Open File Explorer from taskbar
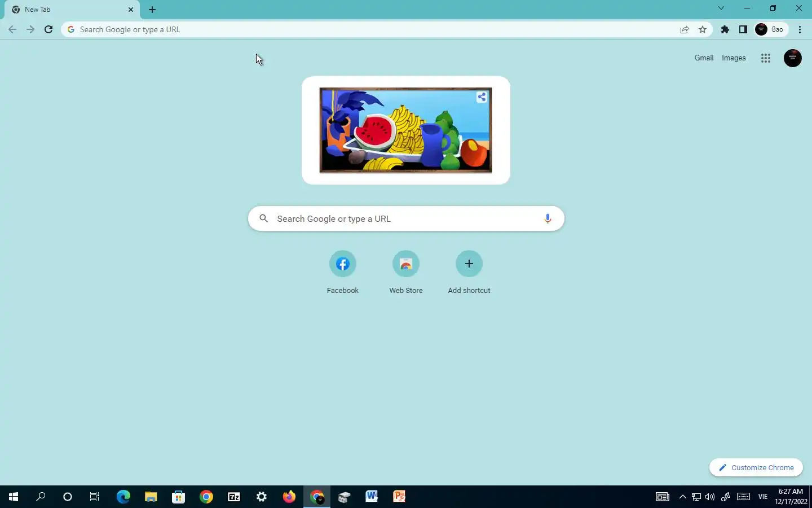812x508 pixels. click(x=151, y=497)
